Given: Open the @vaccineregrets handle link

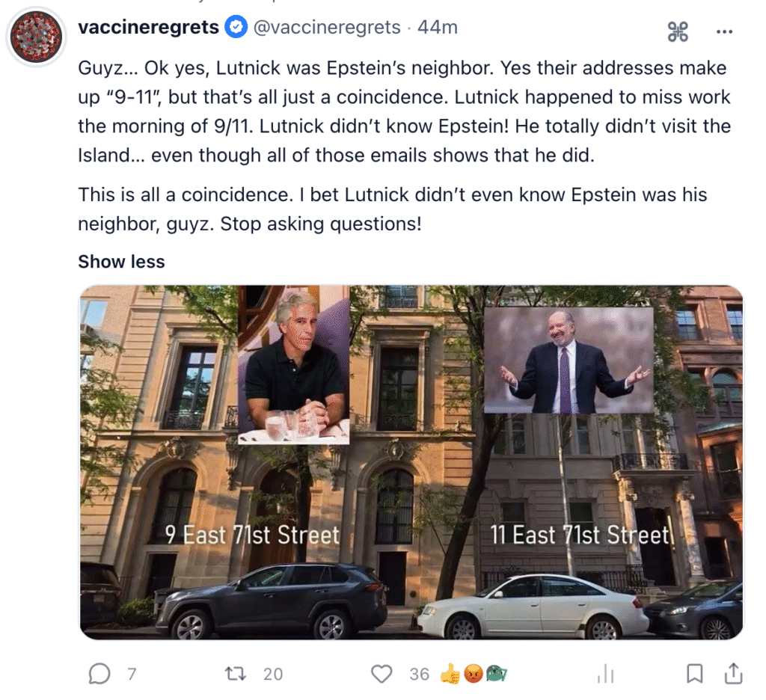Looking at the screenshot, I should 327,28.
